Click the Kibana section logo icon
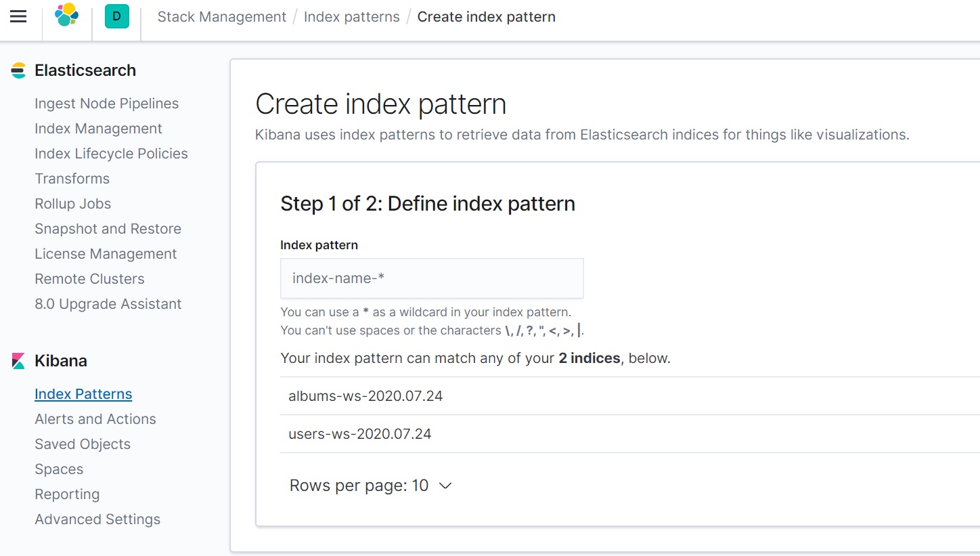 pyautogui.click(x=19, y=361)
